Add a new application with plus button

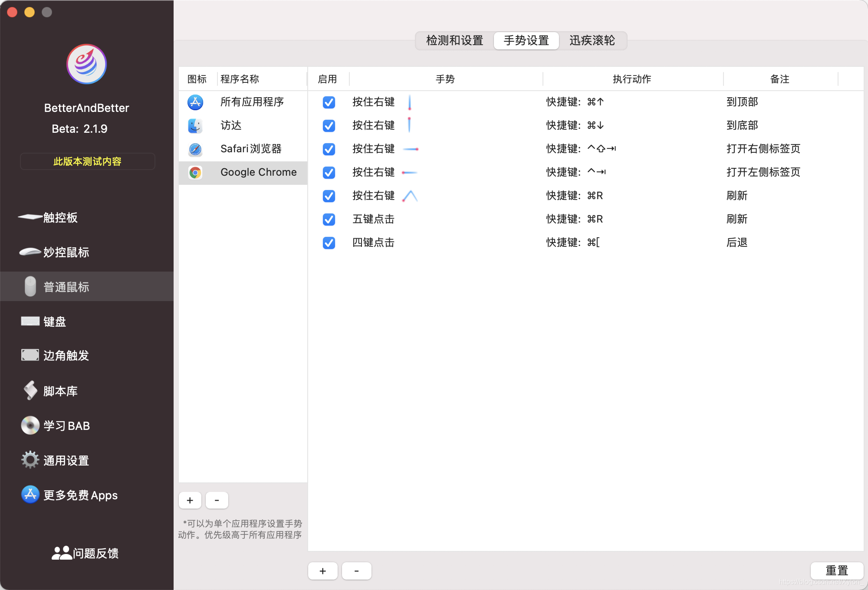point(190,500)
